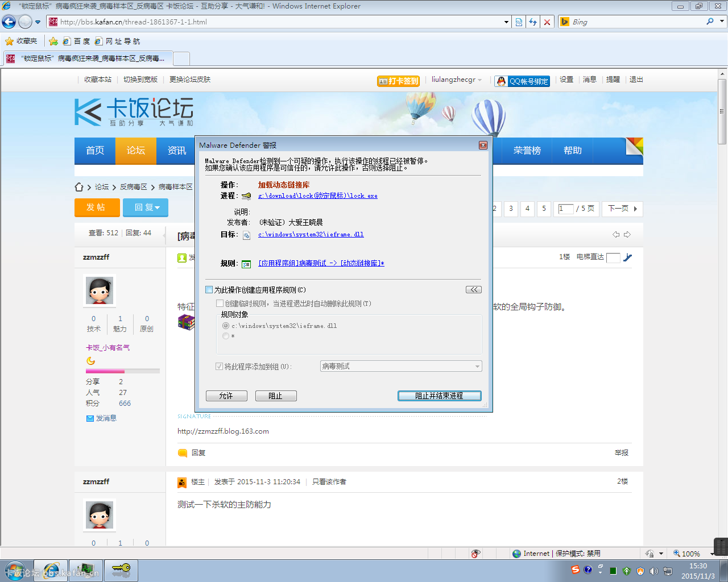Screen dimensions: 728x582
Task: Open the liulangzhecgr username dropdown
Action: pyautogui.click(x=456, y=80)
